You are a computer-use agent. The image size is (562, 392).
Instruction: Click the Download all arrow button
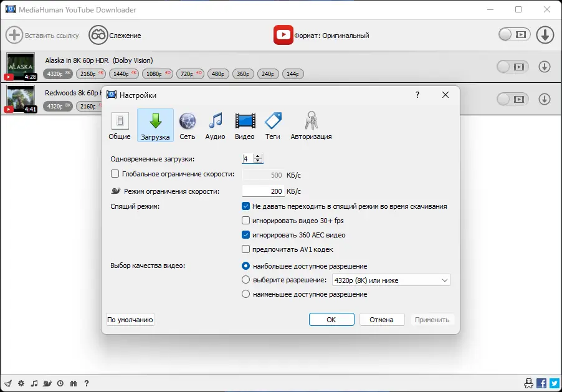(545, 35)
